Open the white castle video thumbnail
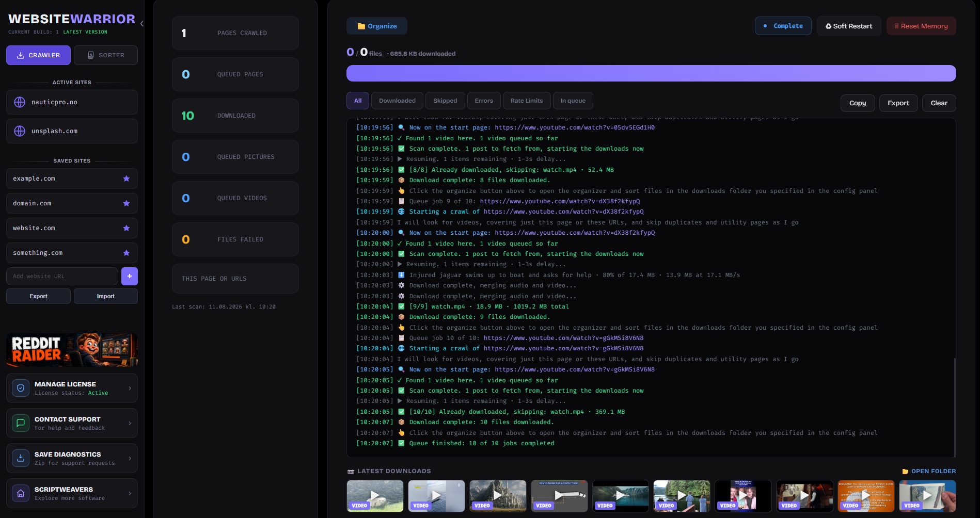The width and height of the screenshot is (980, 518). click(x=498, y=496)
